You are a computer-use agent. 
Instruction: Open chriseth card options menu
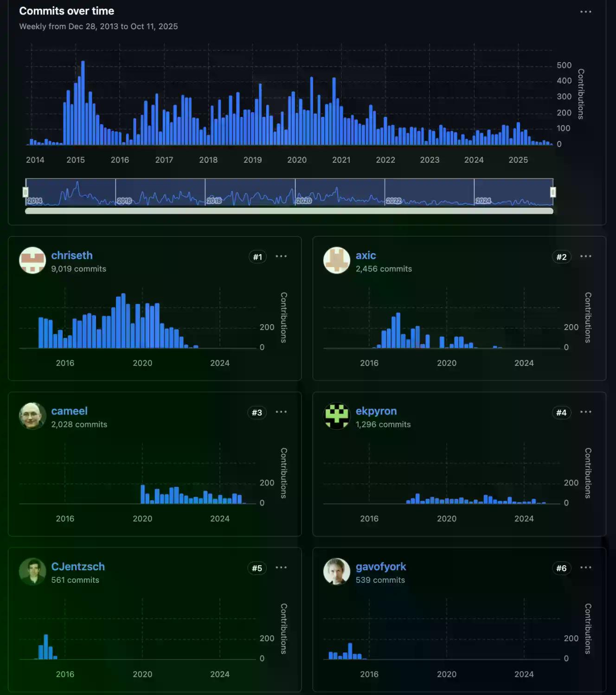click(281, 256)
